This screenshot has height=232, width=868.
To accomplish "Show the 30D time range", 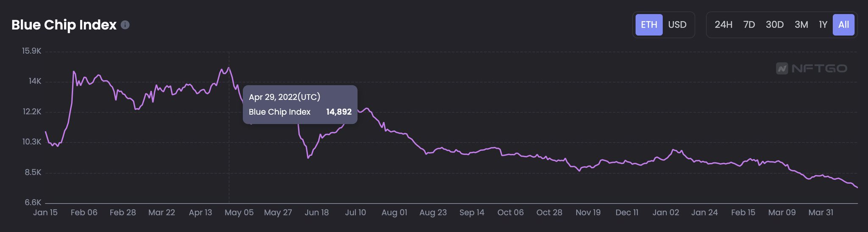I will click(774, 25).
